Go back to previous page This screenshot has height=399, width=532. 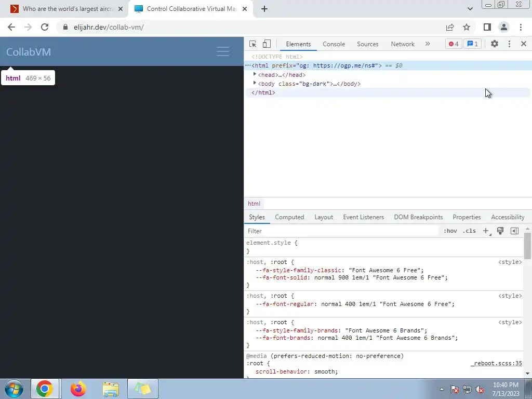click(x=11, y=27)
